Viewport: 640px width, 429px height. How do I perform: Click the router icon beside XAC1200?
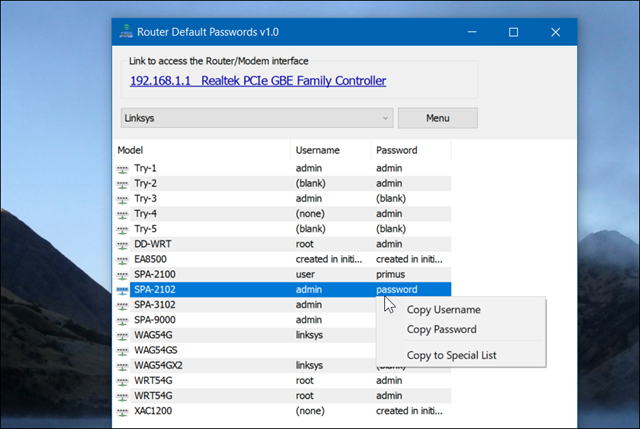tap(123, 411)
